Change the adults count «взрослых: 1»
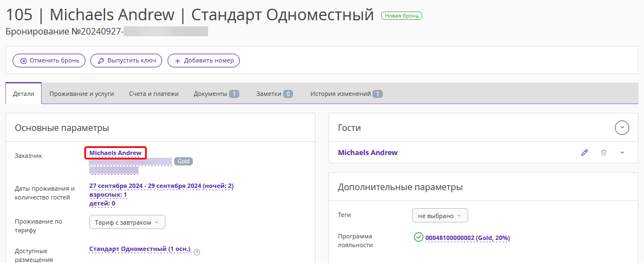Screen dimensions: 644x263 coord(108,195)
